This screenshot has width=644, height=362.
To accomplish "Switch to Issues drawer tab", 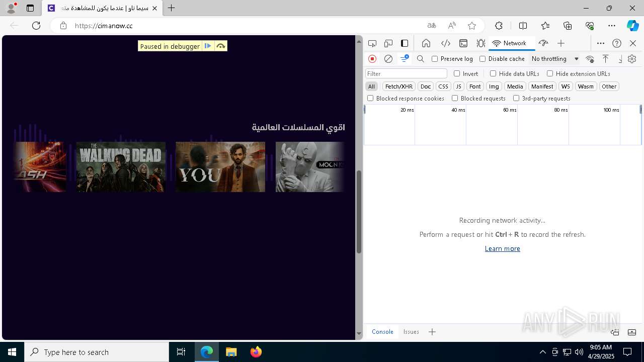I will 411,332.
